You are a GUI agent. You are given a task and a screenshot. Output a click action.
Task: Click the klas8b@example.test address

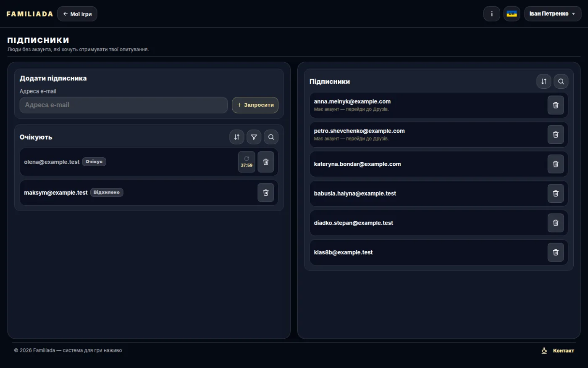click(343, 252)
